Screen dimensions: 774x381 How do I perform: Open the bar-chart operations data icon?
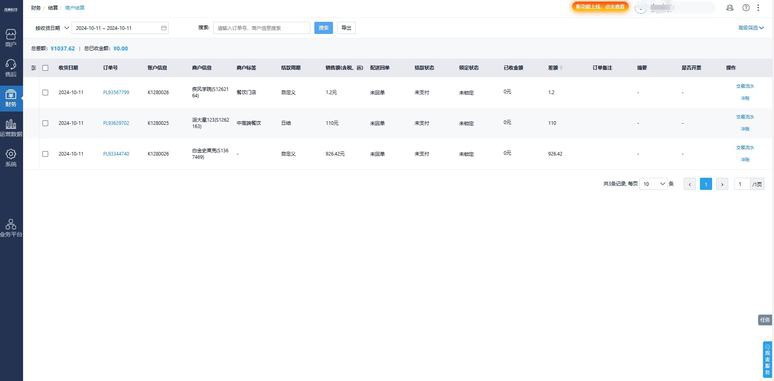click(x=11, y=127)
